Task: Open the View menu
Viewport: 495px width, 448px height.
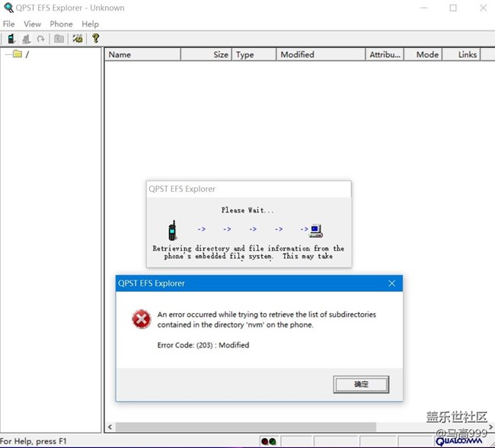Action: pyautogui.click(x=32, y=24)
